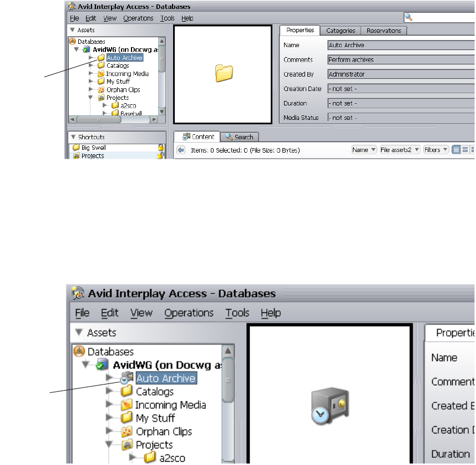The width and height of the screenshot is (476, 465).
Task: Open the File assets2 dropdown
Action: coord(400,150)
